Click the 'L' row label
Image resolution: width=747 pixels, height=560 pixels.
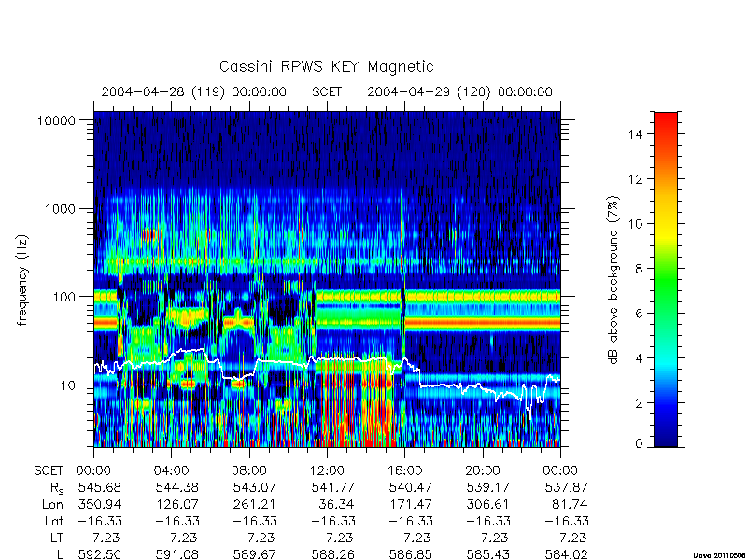[60, 554]
